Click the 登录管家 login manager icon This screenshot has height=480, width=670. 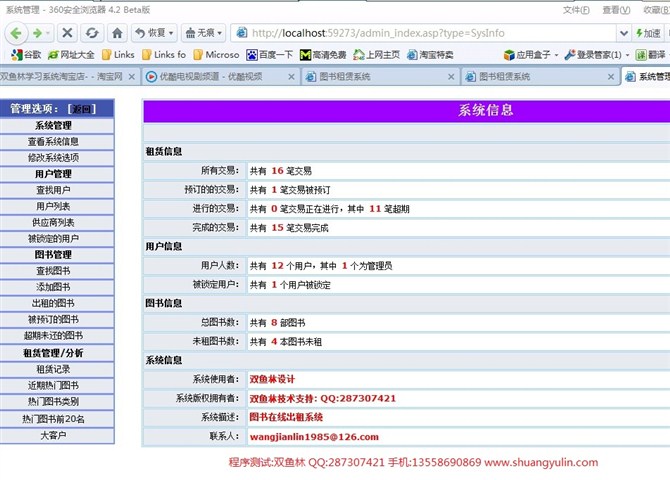(x=570, y=55)
